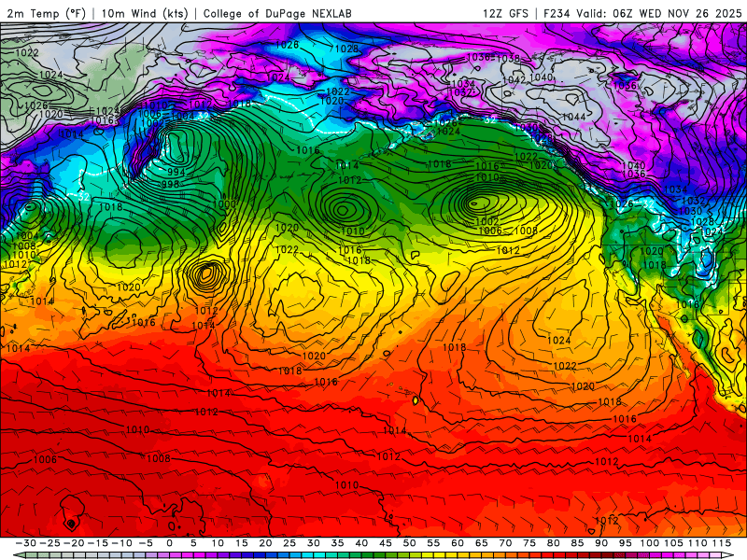Click the 90 value on temperature legend
The width and height of the screenshot is (747, 560).
coord(601,543)
